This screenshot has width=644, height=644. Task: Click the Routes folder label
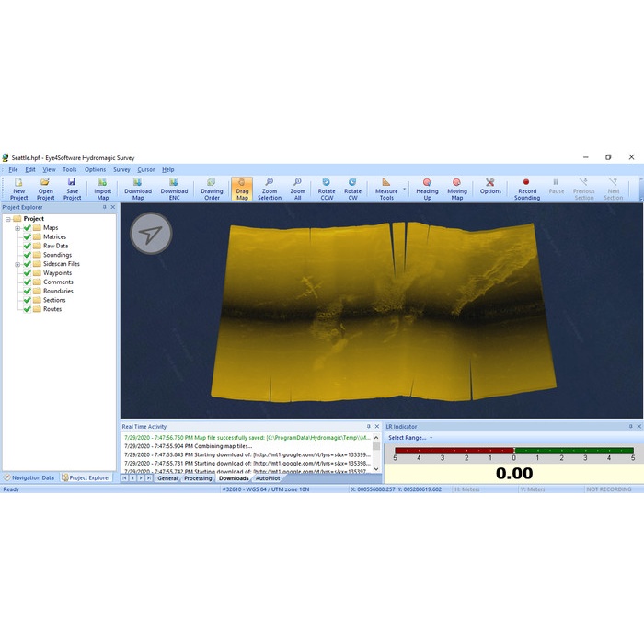click(x=52, y=309)
